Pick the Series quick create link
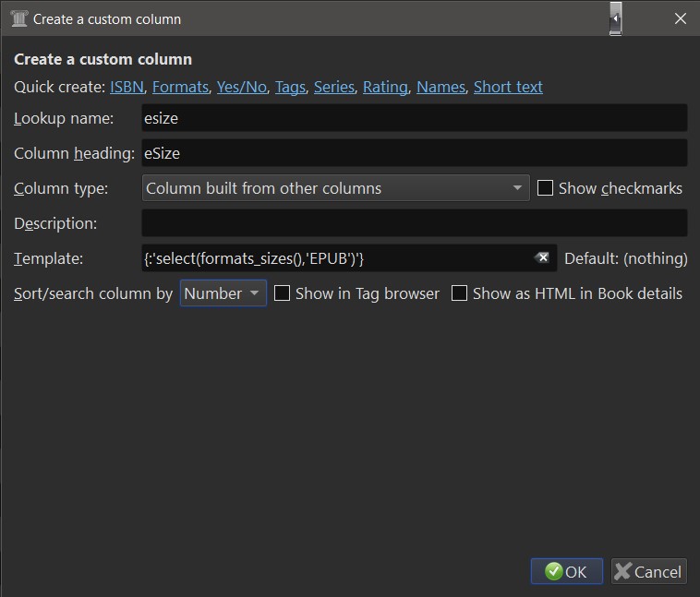This screenshot has height=597, width=700. [x=334, y=87]
